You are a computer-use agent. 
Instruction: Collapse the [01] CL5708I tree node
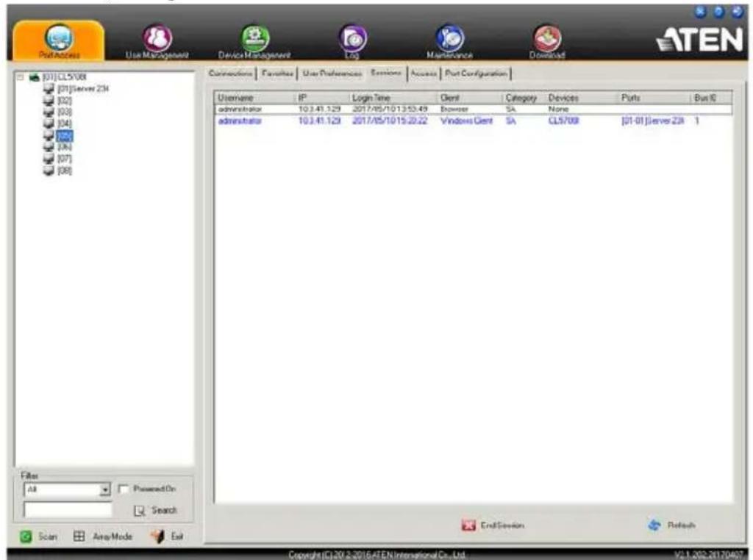20,76
